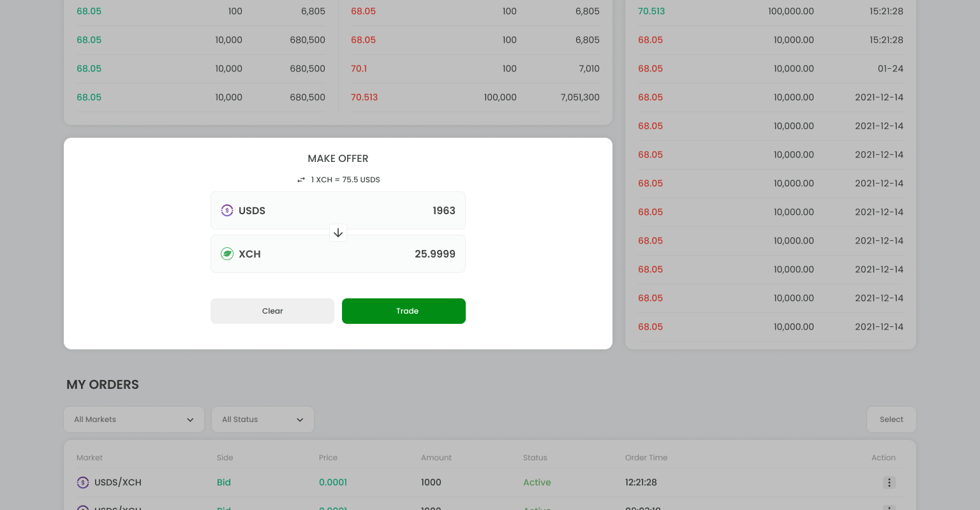Click the 1000 amount in 12:21:28 order
This screenshot has height=510, width=980.
[431, 483]
